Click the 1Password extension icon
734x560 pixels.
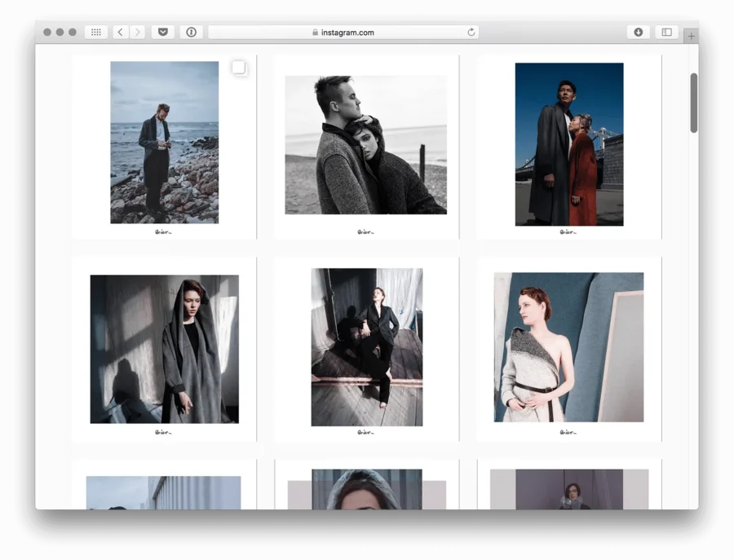191,33
